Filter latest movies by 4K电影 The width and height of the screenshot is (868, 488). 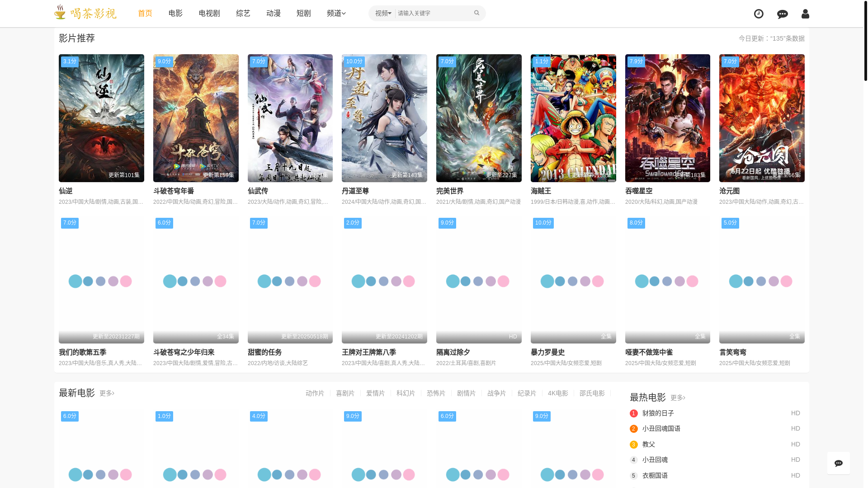click(x=558, y=394)
